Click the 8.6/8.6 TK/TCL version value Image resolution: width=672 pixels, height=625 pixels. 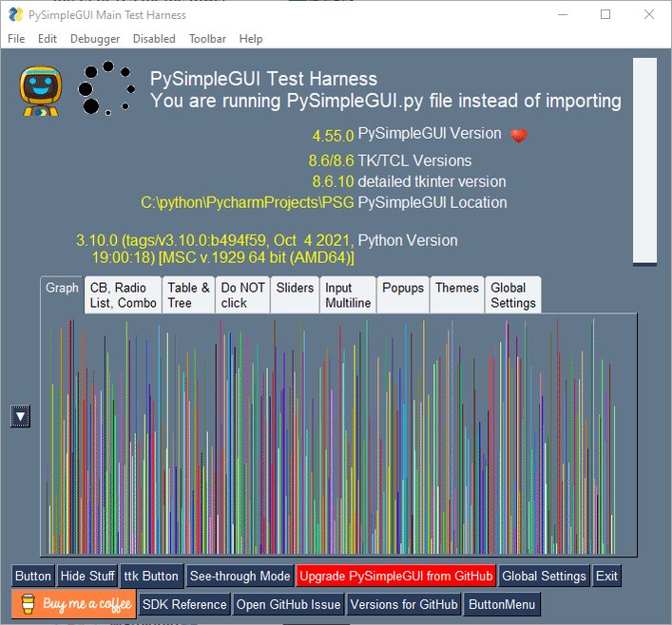click(x=332, y=161)
